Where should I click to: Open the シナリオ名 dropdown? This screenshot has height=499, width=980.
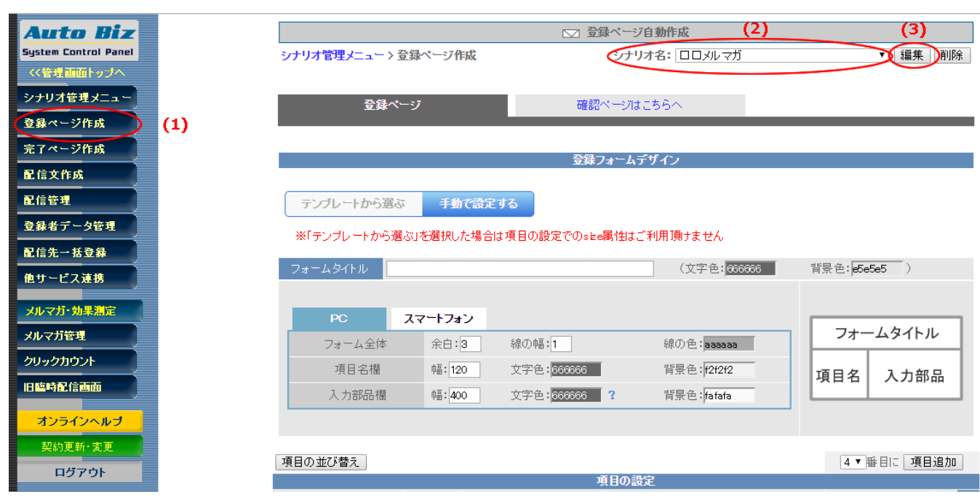(780, 55)
